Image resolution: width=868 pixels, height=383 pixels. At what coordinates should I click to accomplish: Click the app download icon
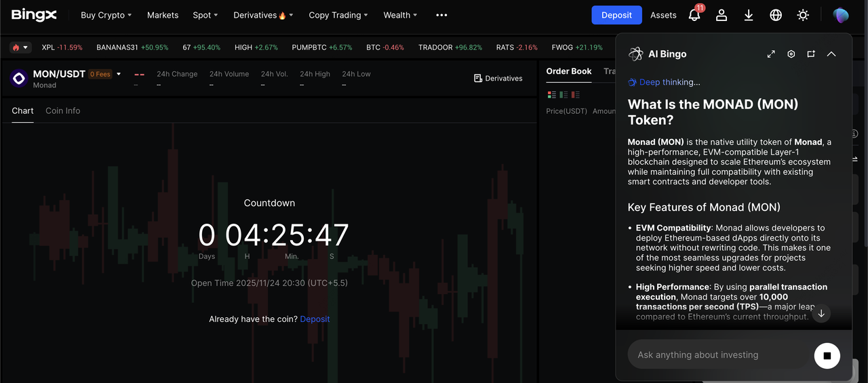749,15
